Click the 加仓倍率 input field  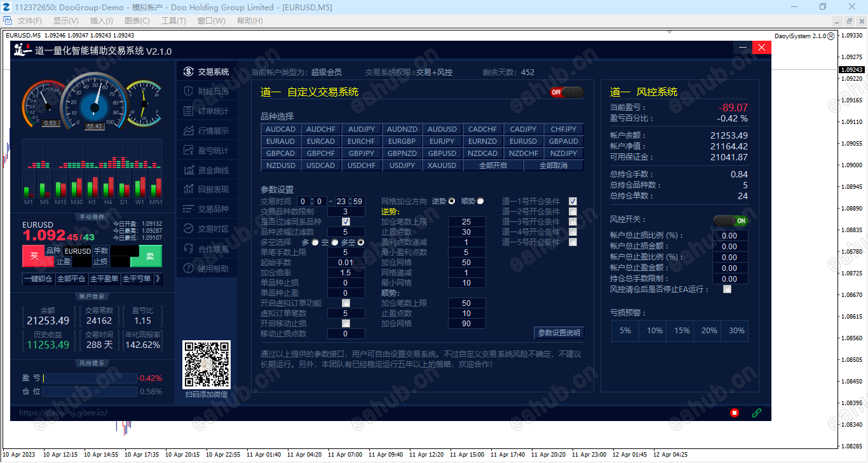click(346, 273)
